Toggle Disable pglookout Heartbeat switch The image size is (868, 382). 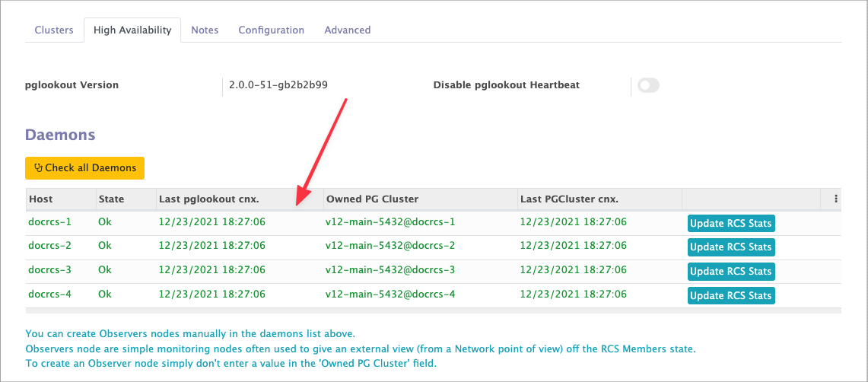pos(648,85)
